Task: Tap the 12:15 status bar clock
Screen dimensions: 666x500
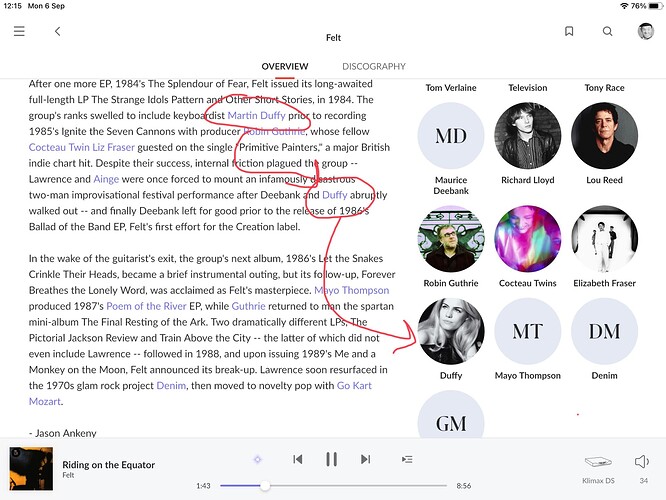Action: (x=12, y=6)
